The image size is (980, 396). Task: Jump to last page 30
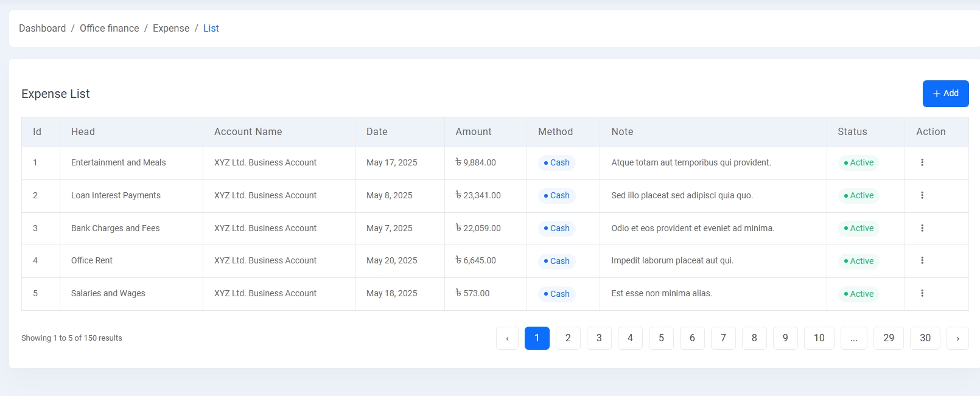tap(925, 338)
